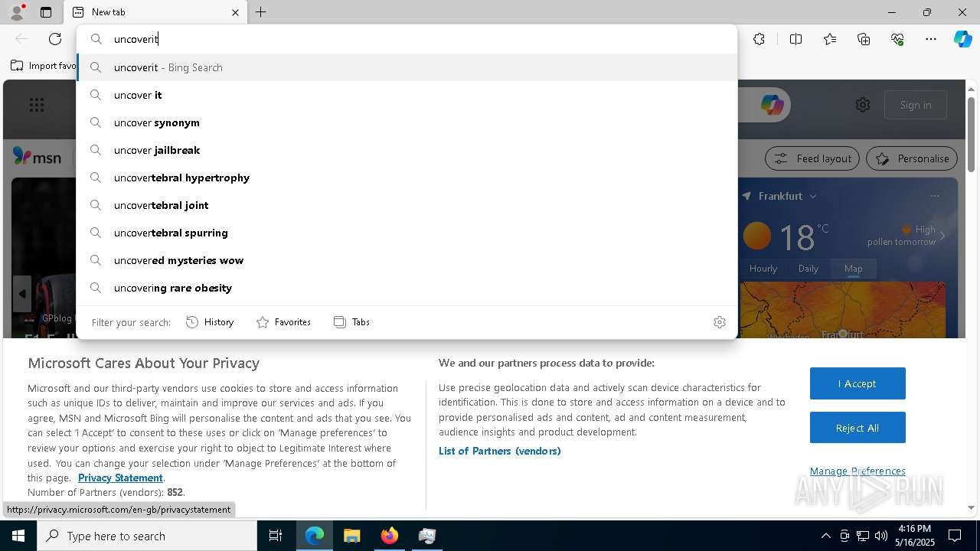The image size is (980, 551).
Task: Click the browser profile icon
Action: click(x=16, y=11)
